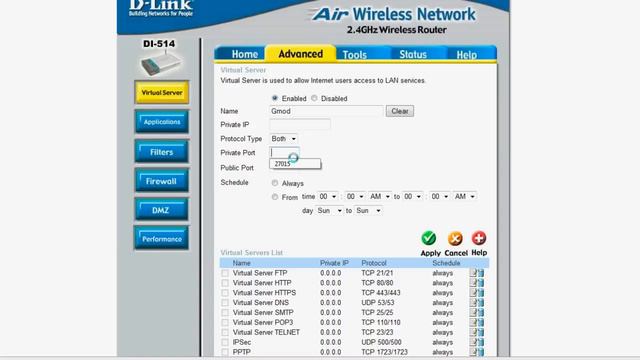Pick the 27015 autocomplete suggestion
640x360 pixels.
tap(295, 164)
